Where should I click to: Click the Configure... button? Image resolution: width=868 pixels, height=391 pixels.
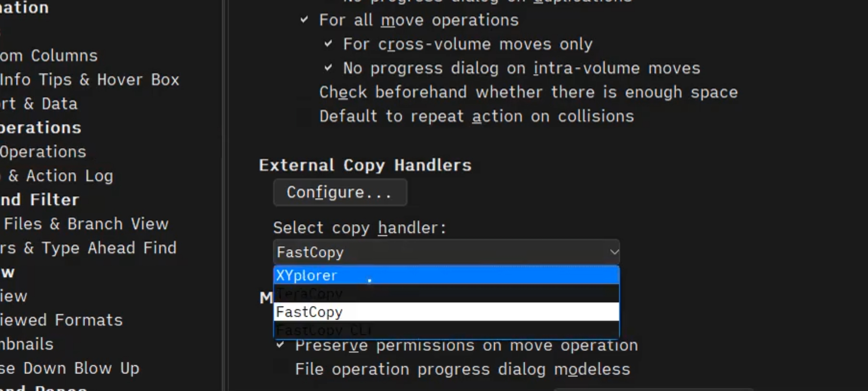click(340, 192)
